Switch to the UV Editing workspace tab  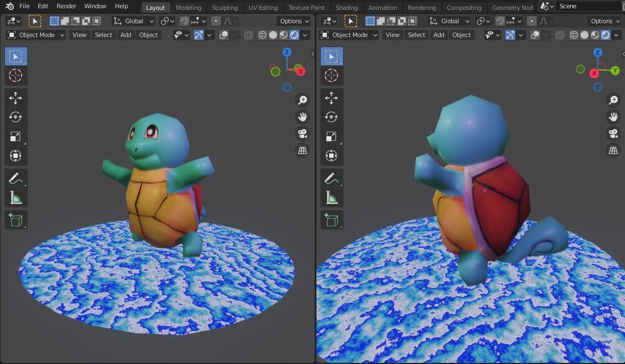[263, 7]
